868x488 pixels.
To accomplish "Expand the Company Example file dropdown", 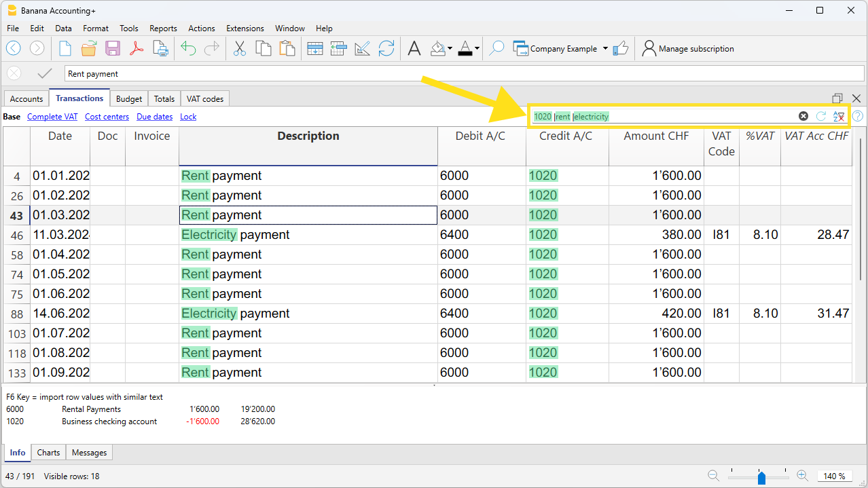I will point(605,49).
